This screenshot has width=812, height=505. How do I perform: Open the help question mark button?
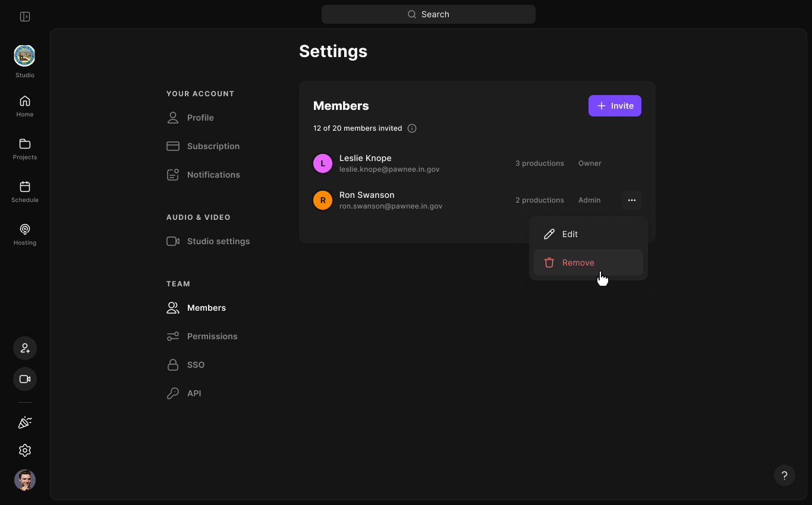784,475
